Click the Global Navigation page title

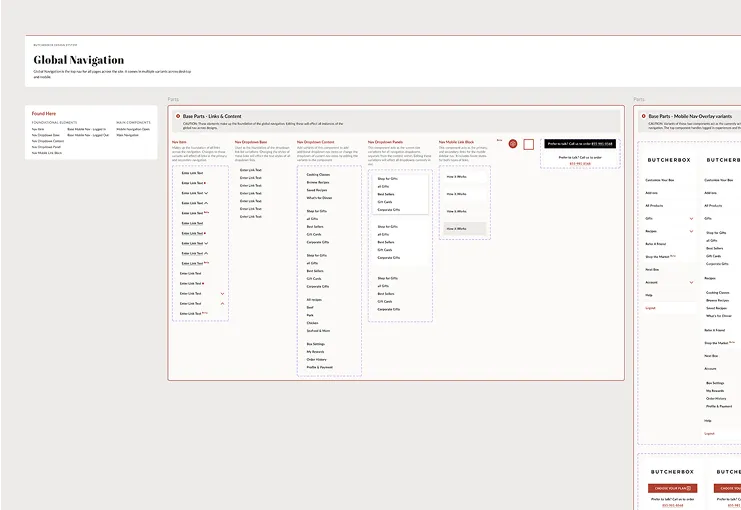[78, 60]
